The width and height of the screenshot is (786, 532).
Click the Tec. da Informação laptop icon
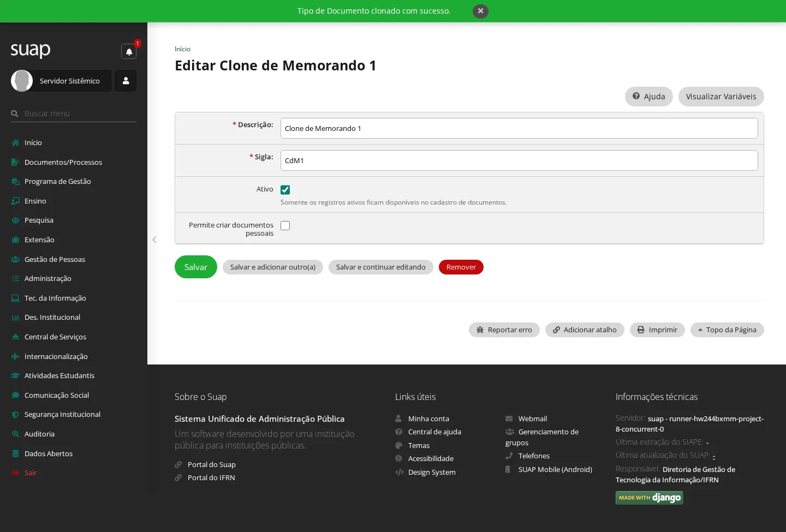pyautogui.click(x=15, y=298)
